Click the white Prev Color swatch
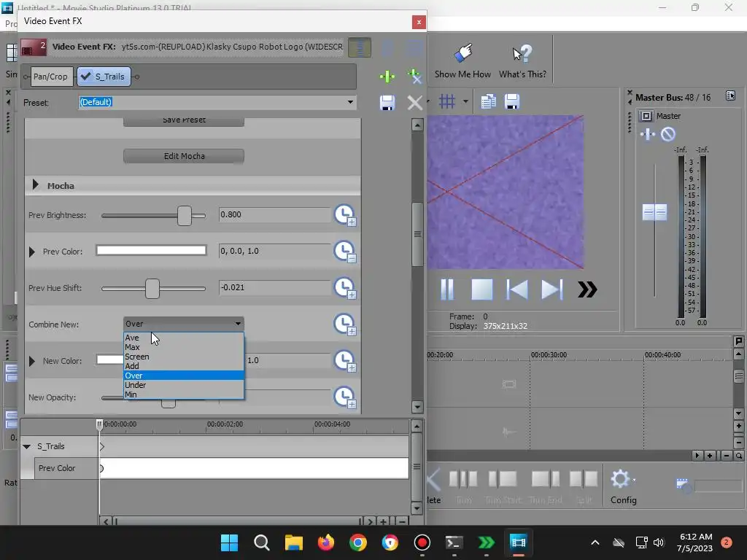The image size is (747, 560). pos(151,251)
